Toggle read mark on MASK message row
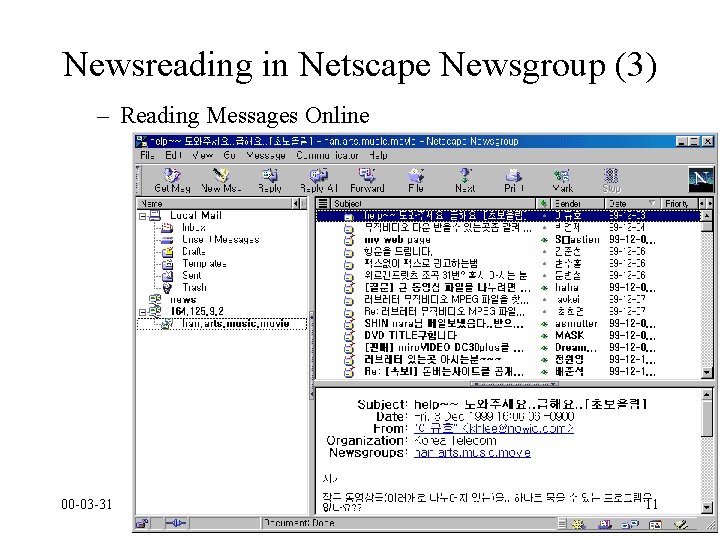Image resolution: width=720 pixels, height=540 pixels. tap(544, 336)
